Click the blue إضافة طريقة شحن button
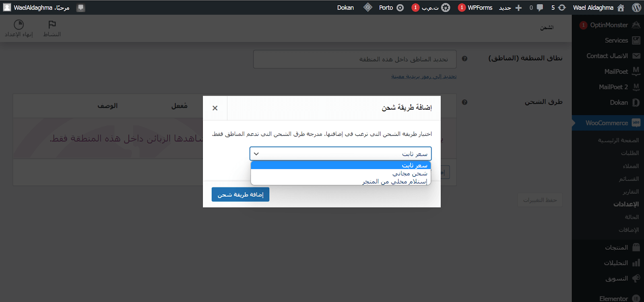Screen dimensions: 644x302 coord(240,195)
